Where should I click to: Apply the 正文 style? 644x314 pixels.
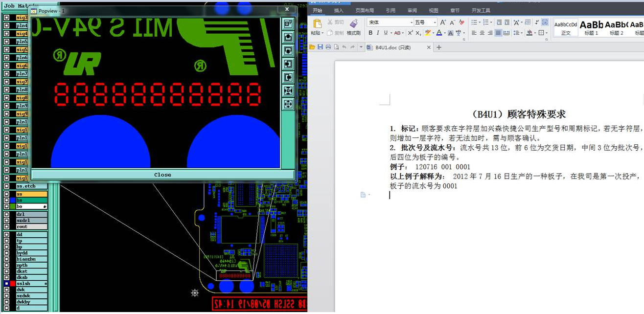(x=566, y=27)
